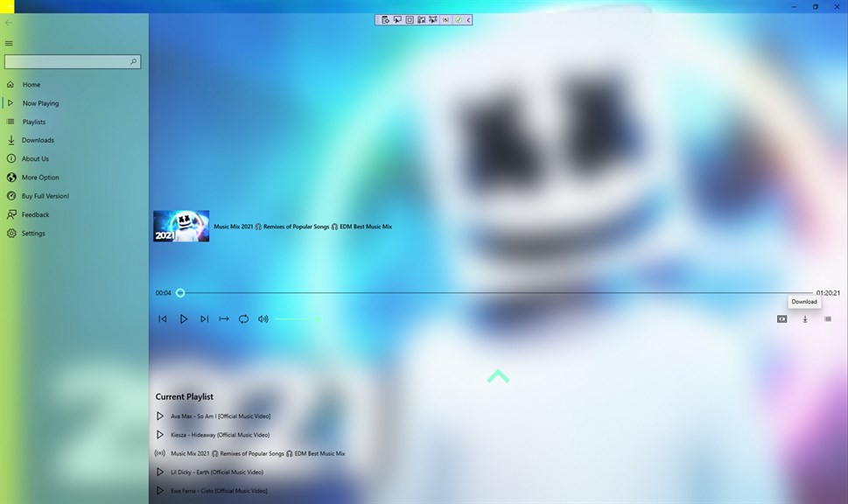Viewport: 848px width, 504px height.
Task: Click the About Us info icon
Action: 11,158
